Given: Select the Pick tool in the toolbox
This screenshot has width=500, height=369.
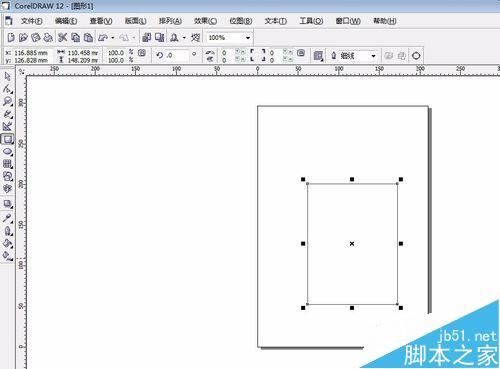Looking at the screenshot, I should (x=7, y=76).
